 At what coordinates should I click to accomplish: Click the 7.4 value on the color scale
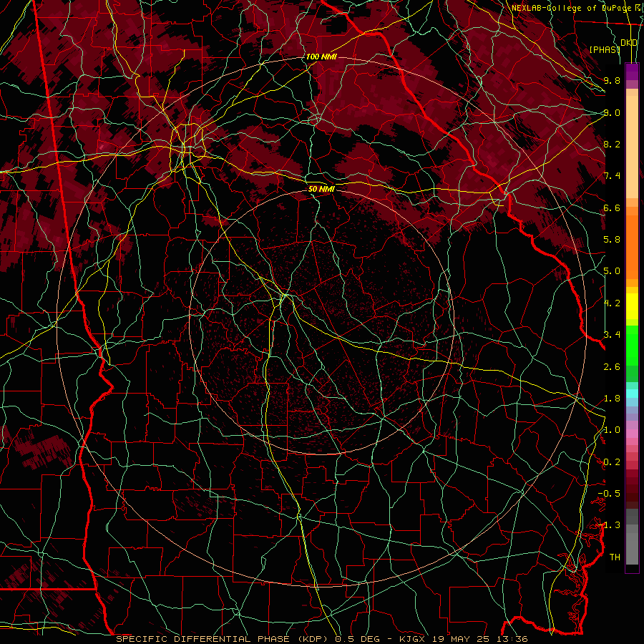612,176
